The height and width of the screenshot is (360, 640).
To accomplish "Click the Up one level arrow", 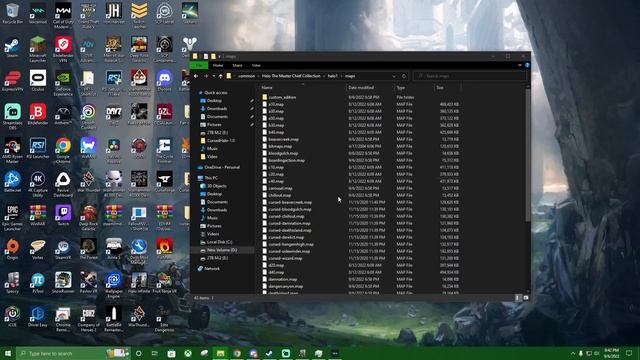I will pyautogui.click(x=220, y=76).
